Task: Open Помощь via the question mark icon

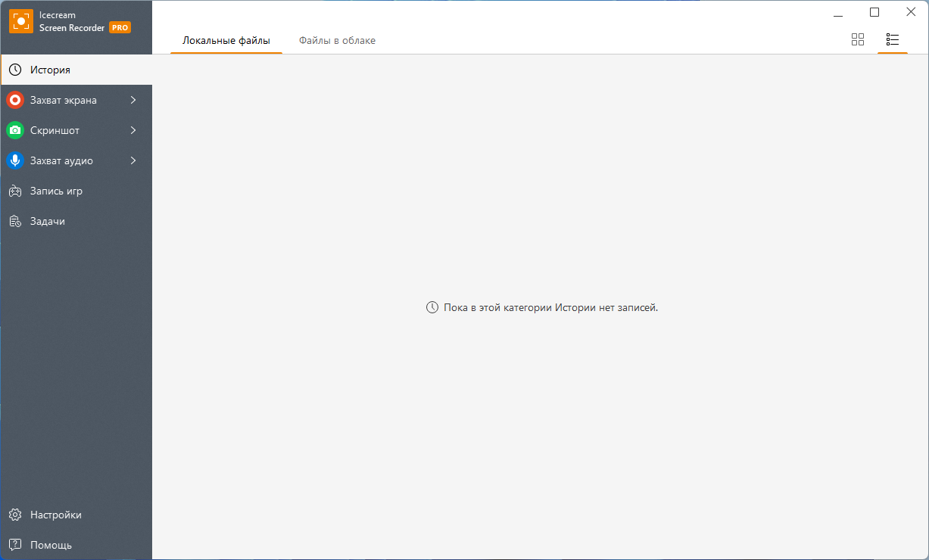Action: (x=15, y=545)
